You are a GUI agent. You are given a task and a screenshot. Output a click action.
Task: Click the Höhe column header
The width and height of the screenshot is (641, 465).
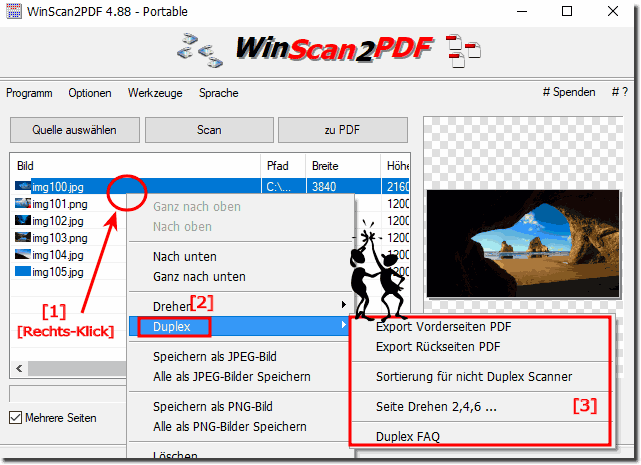[395, 166]
